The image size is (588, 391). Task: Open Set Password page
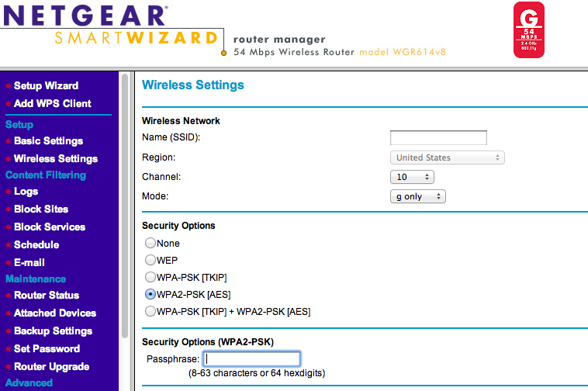[47, 348]
